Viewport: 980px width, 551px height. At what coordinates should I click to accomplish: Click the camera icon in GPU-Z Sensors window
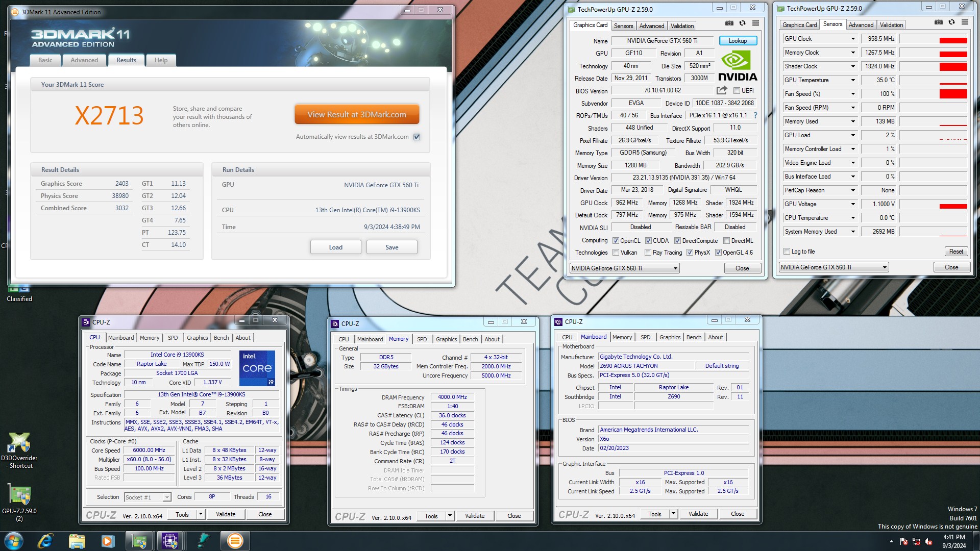[939, 22]
